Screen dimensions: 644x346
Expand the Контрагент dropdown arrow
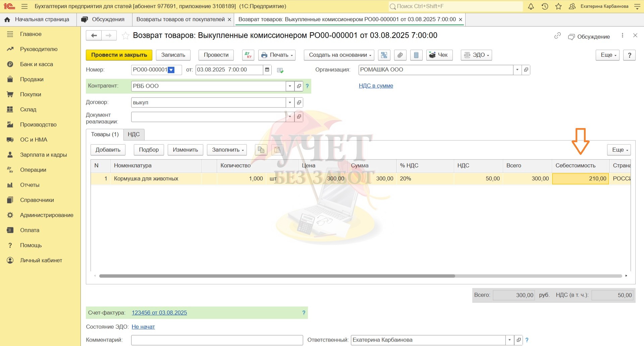(x=290, y=86)
